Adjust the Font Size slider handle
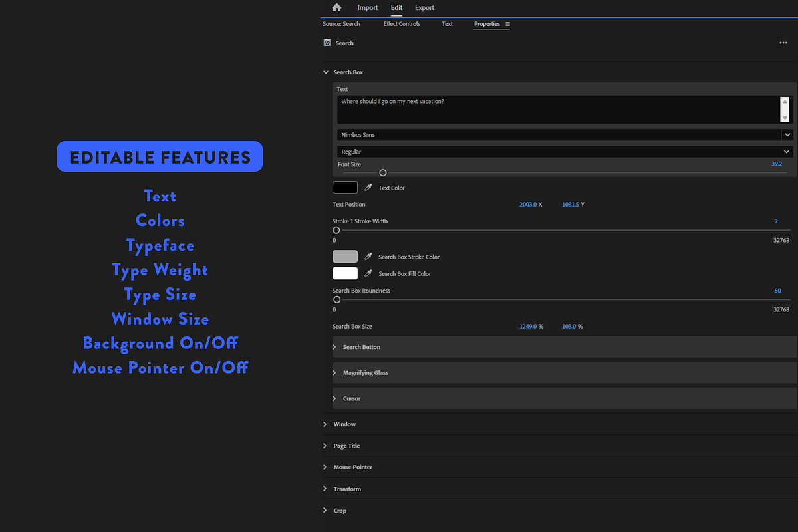 coord(383,173)
